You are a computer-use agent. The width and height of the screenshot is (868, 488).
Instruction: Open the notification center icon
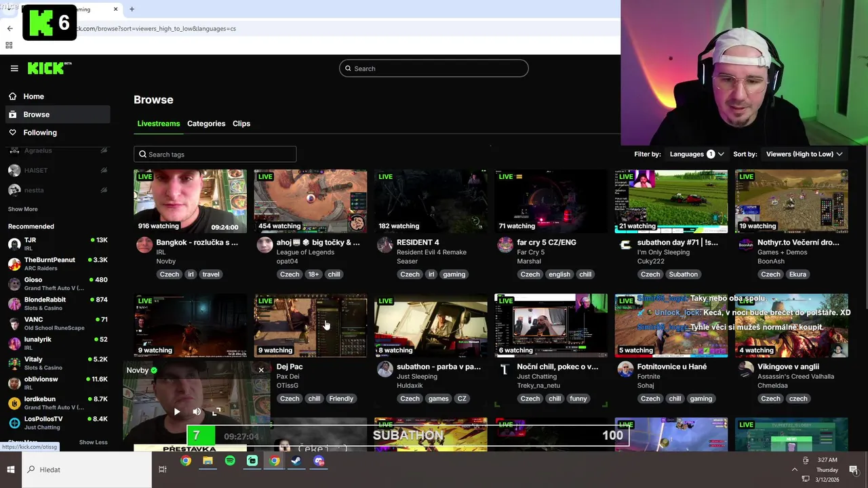854,469
